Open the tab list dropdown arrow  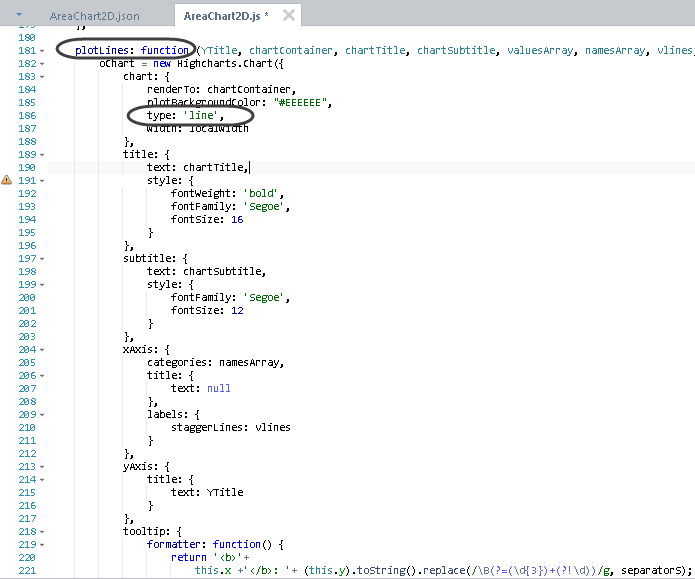19,15
